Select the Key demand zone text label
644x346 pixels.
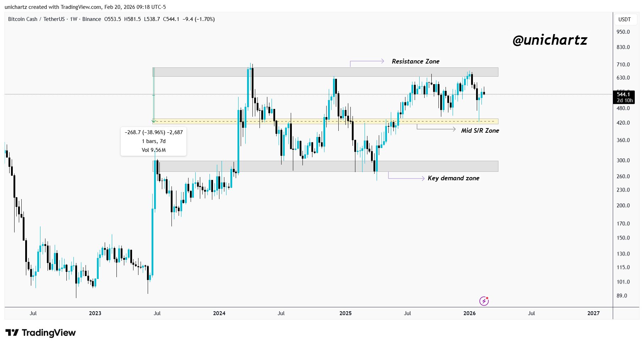click(453, 178)
